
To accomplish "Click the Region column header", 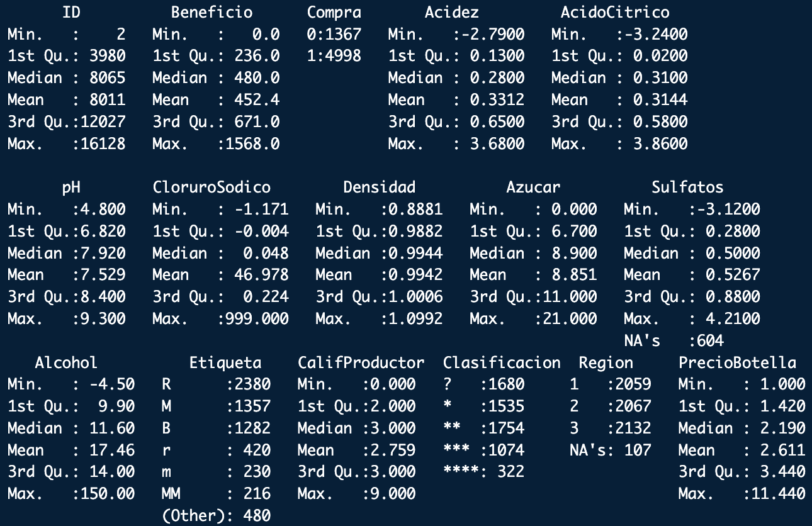I will [x=606, y=362].
